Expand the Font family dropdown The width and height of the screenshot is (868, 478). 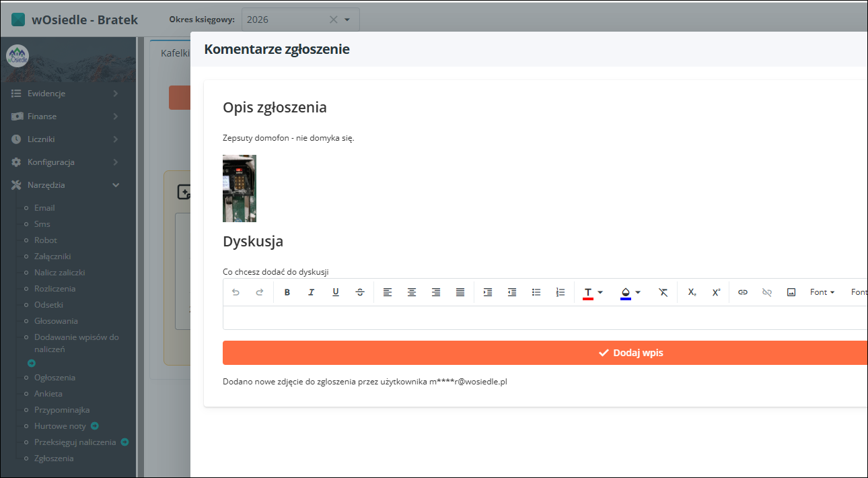[822, 292]
